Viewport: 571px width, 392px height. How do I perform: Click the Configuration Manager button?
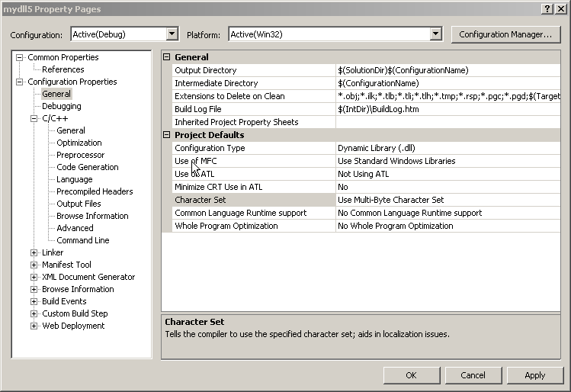pyautogui.click(x=505, y=34)
